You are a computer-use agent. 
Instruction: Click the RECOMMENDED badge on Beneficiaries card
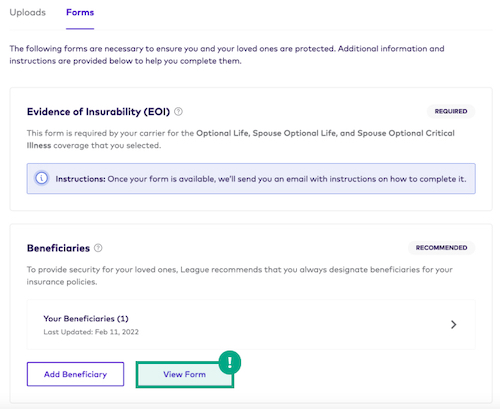click(x=441, y=248)
